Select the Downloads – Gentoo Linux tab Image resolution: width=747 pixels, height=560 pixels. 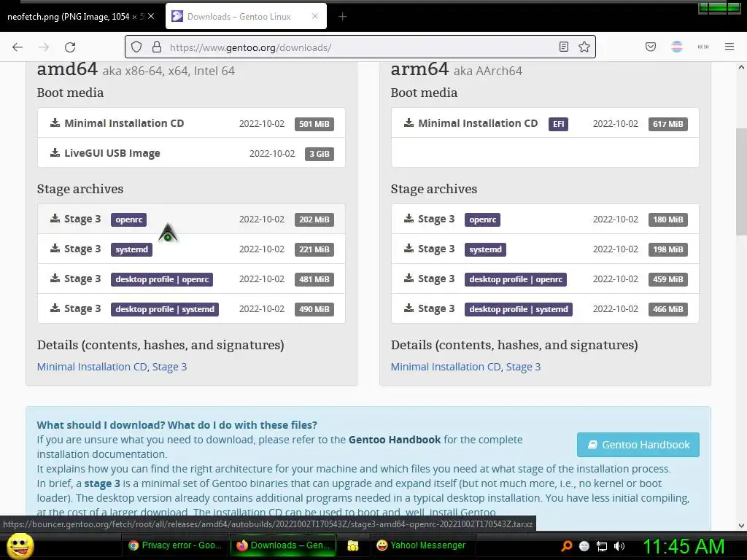tap(247, 17)
